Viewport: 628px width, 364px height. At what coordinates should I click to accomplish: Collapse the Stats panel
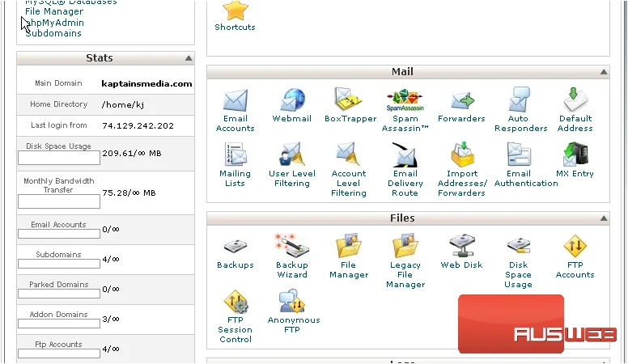(189, 58)
